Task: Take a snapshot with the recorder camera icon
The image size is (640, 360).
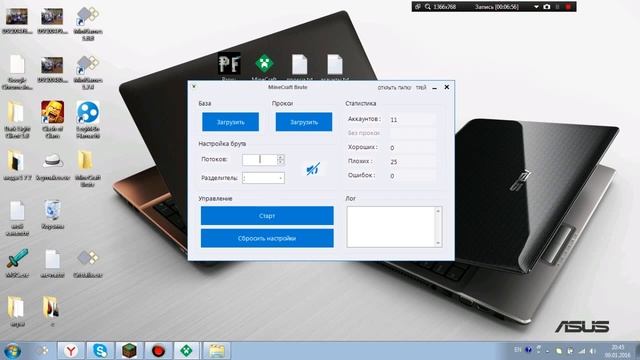Action: click(547, 7)
